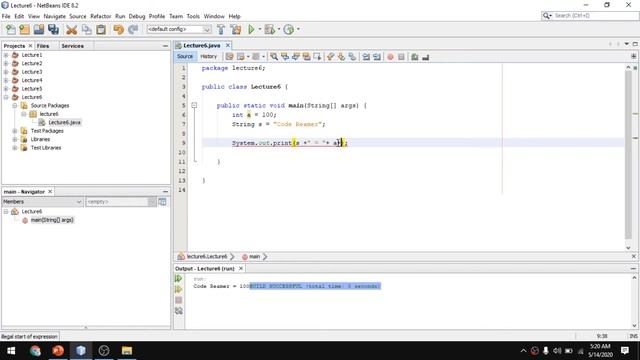Collapse the Lecture6 project node
Screen dimensions: 640x360
6,97
